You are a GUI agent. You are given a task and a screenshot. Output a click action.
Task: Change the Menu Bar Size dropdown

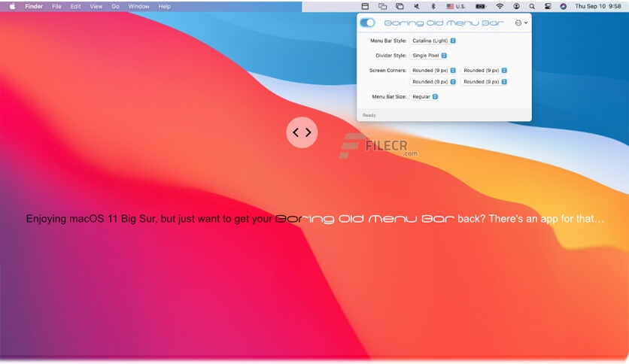[424, 96]
